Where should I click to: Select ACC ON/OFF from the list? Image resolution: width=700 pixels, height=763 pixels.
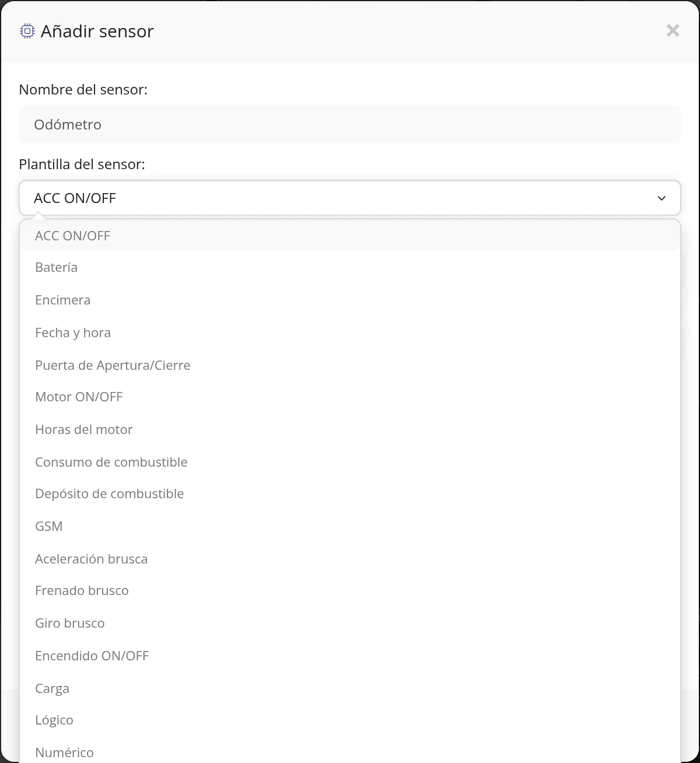350,236
